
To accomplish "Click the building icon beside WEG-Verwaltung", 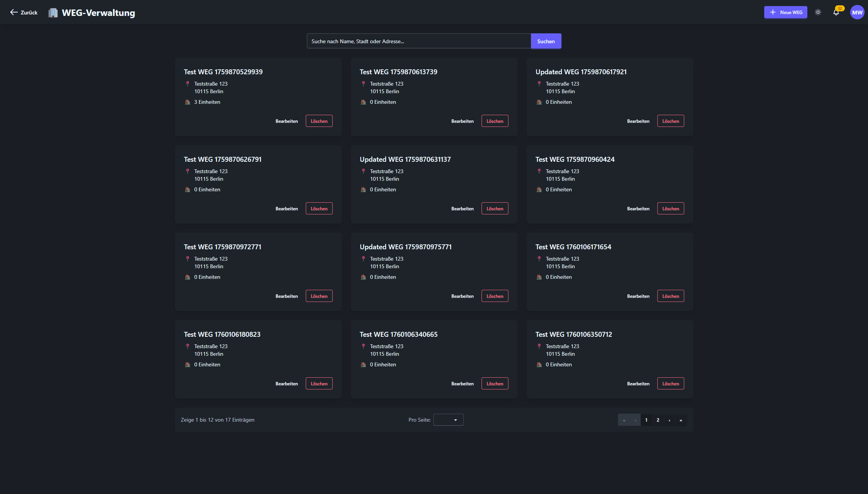I will (53, 13).
